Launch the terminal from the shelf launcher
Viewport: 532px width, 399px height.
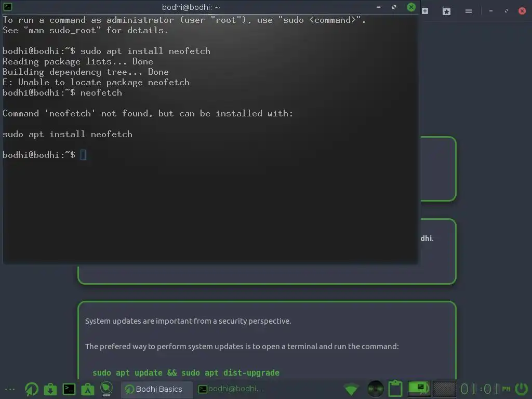pyautogui.click(x=69, y=389)
